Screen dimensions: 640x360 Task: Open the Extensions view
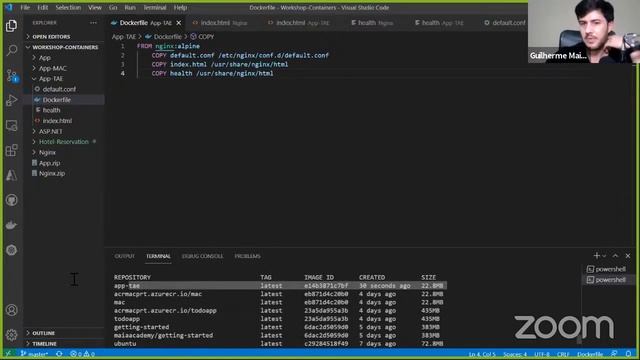coord(11,150)
